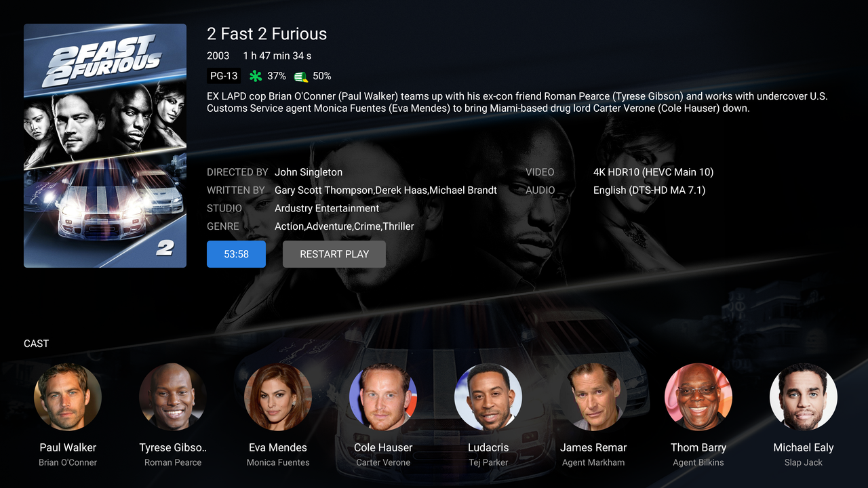This screenshot has height=488, width=868.
Task: Click the spilled popcorn audience score icon
Action: click(x=301, y=77)
